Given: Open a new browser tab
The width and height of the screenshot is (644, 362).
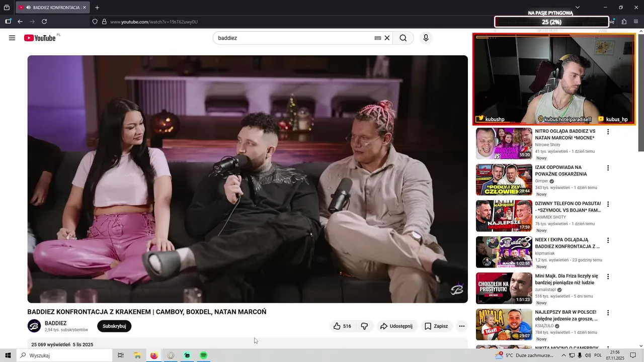Looking at the screenshot, I should pos(97,8).
